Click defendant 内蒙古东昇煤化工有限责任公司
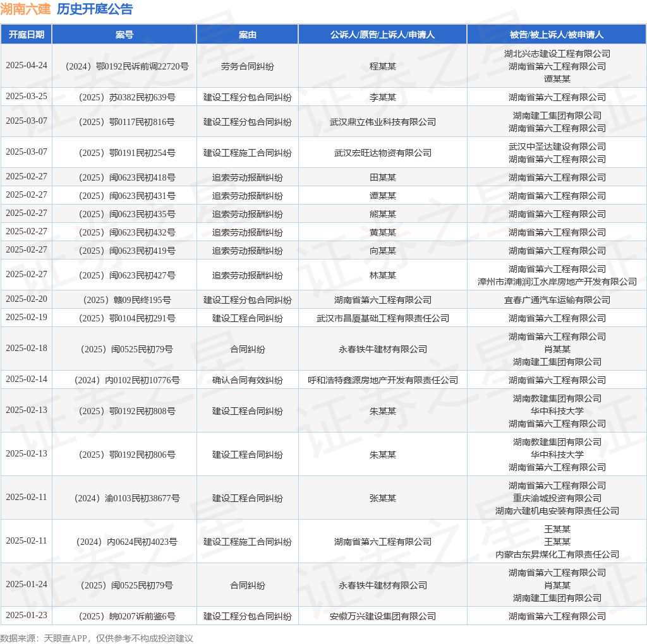The image size is (647, 644). 557,554
